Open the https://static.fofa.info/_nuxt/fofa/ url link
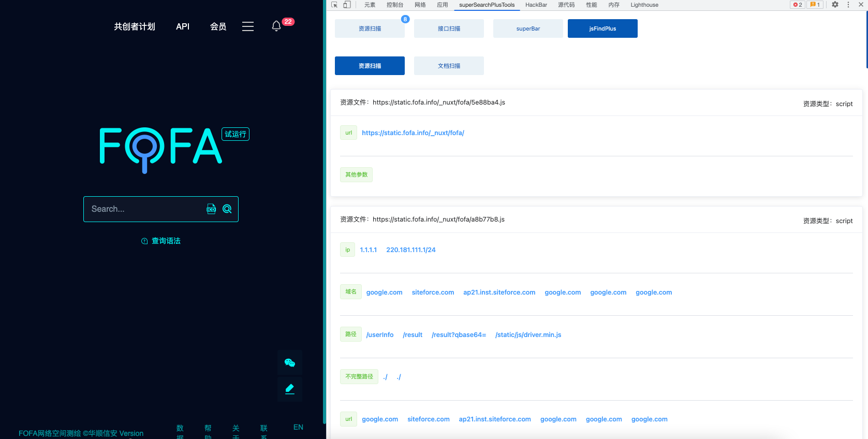This screenshot has width=868, height=439. (x=413, y=133)
